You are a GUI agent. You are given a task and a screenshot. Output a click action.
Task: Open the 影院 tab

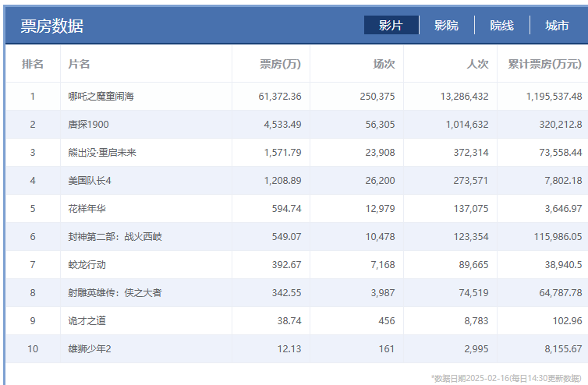(446, 26)
